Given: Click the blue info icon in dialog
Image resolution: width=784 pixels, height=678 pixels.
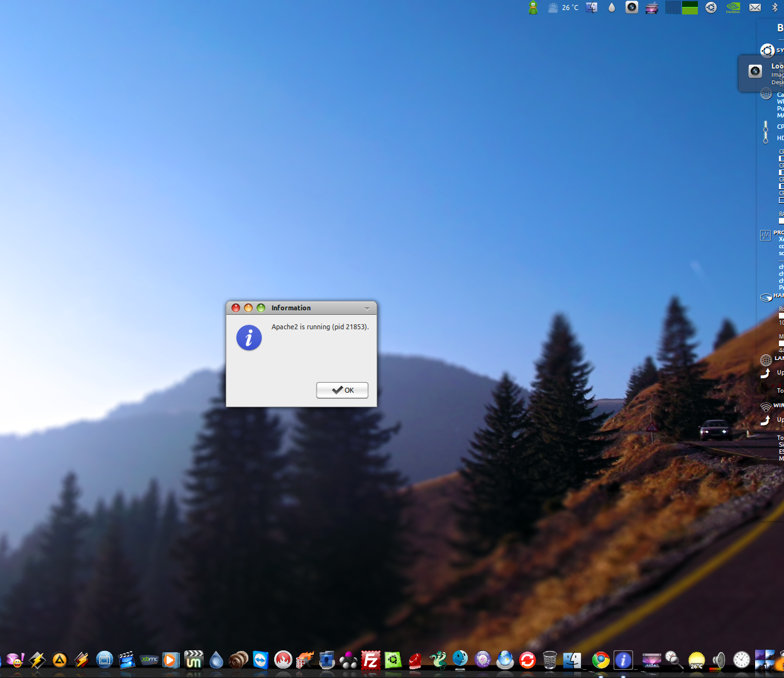Looking at the screenshot, I should (249, 338).
